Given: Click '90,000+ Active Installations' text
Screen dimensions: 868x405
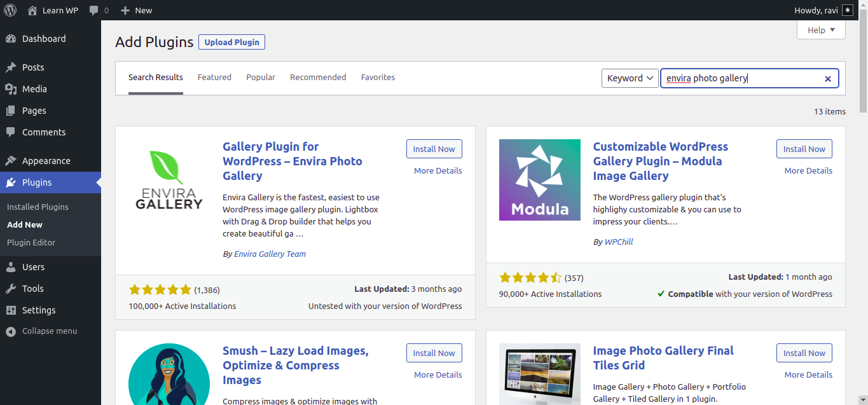Looking at the screenshot, I should 551,294.
